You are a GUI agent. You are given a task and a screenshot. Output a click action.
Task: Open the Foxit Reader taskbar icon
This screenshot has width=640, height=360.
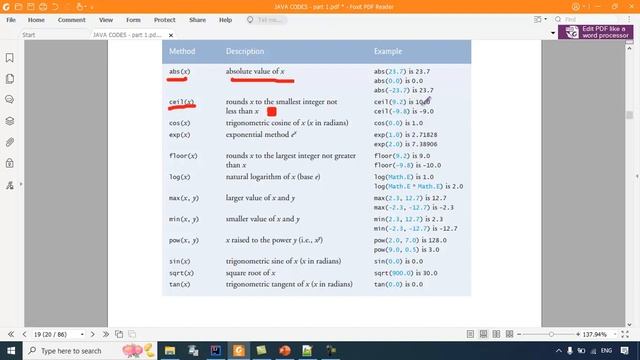(x=239, y=351)
